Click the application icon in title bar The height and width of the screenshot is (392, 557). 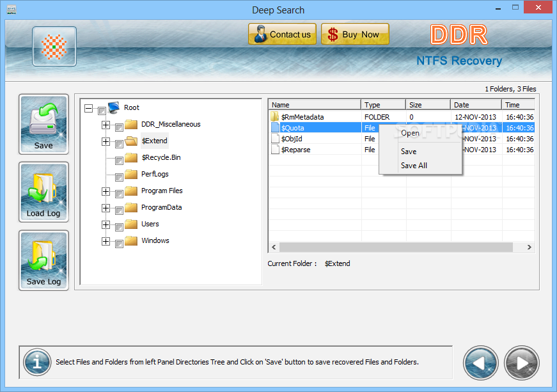click(12, 10)
